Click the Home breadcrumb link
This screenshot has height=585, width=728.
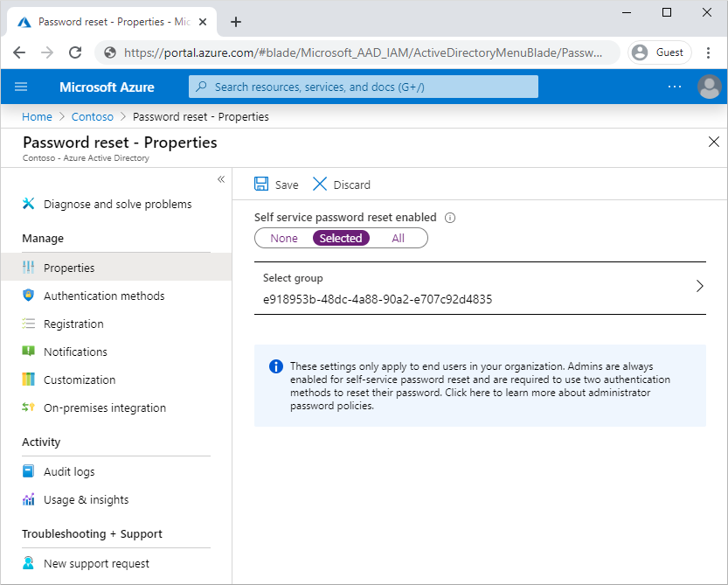[x=37, y=116]
